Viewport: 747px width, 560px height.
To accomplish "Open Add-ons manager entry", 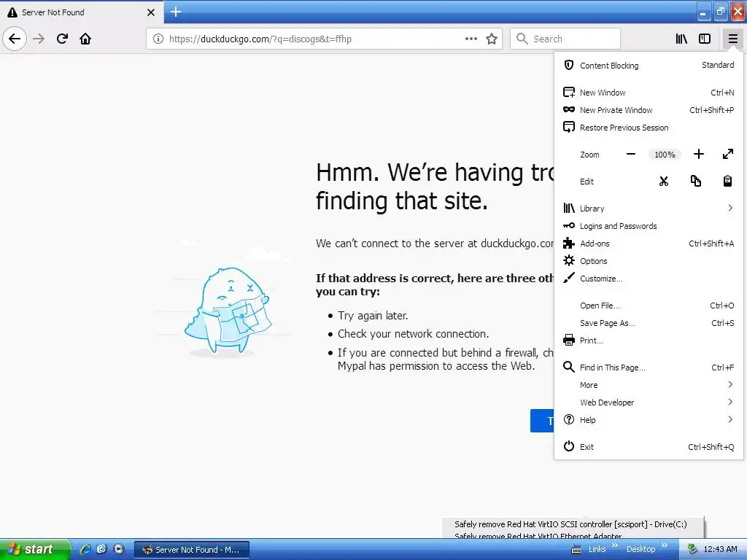I will (x=649, y=244).
